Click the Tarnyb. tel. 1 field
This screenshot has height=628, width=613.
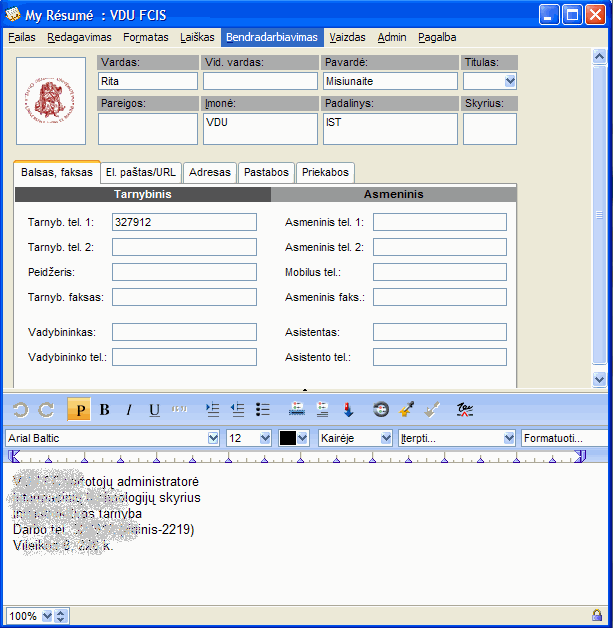184,222
